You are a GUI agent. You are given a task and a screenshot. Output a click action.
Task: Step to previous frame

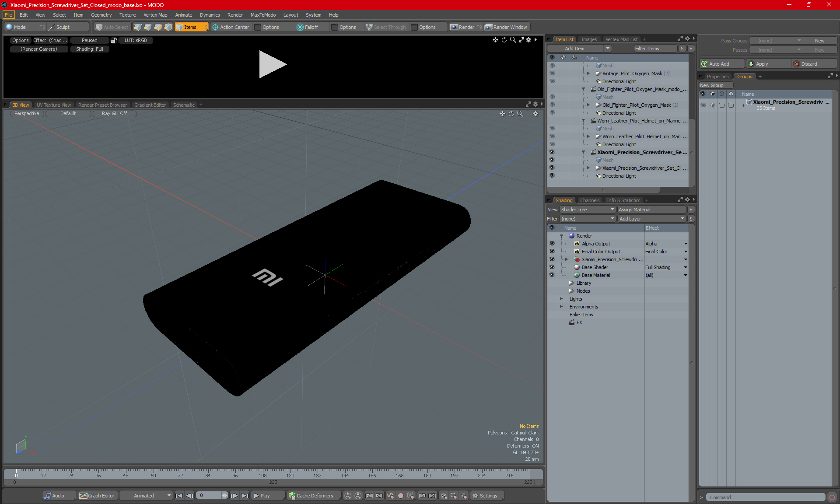(x=189, y=496)
